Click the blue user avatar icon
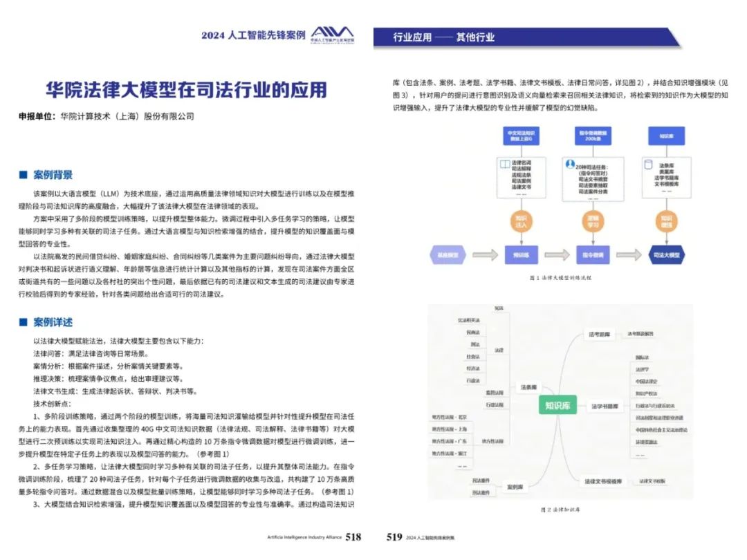Image resolution: width=747 pixels, height=560 pixels. pos(570,164)
